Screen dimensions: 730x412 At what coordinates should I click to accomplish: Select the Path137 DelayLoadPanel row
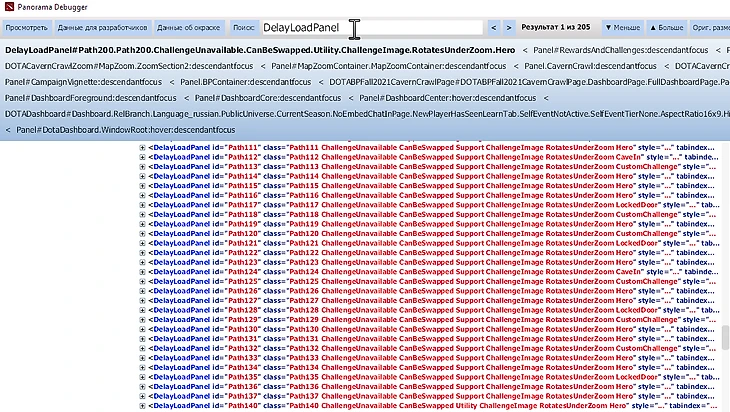point(431,396)
